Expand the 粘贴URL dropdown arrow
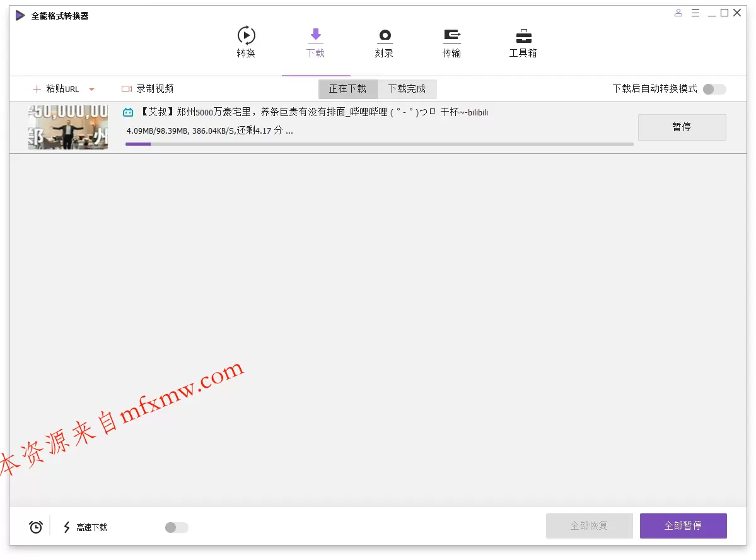This screenshot has height=560, width=756. [x=91, y=89]
